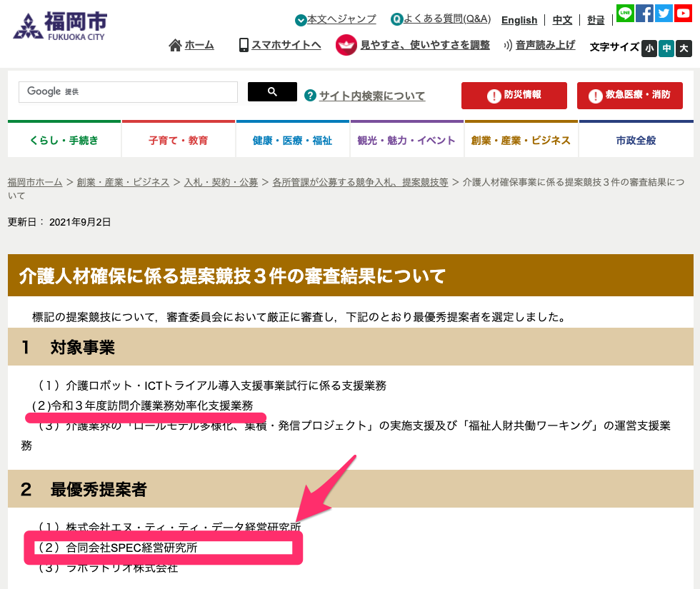Open サイト内検索について help link
The image size is (700, 589).
tap(371, 96)
